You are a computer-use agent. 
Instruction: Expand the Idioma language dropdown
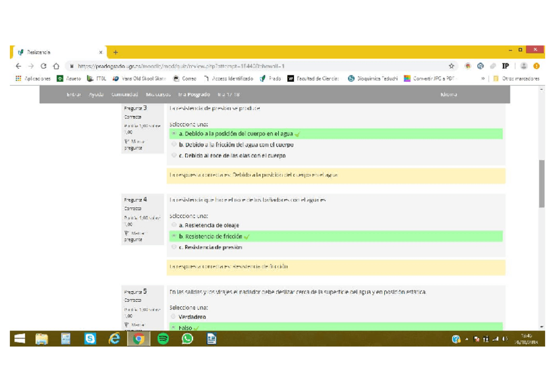pyautogui.click(x=449, y=95)
